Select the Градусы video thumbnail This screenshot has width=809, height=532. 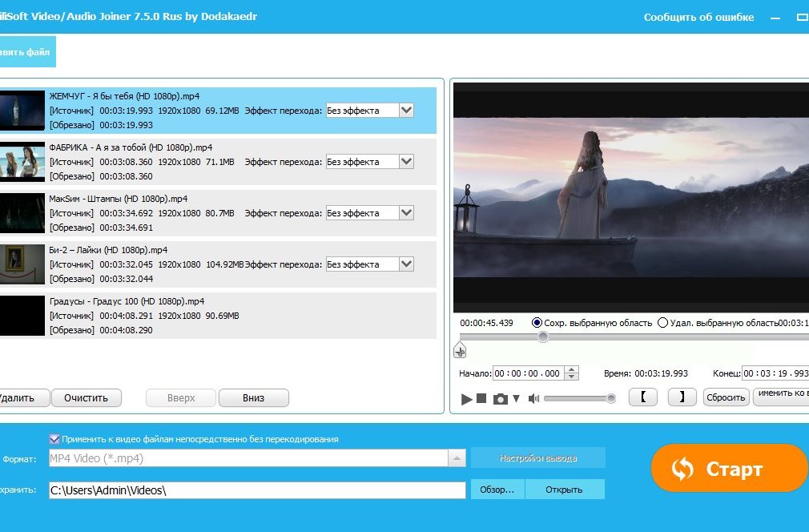coord(22,316)
